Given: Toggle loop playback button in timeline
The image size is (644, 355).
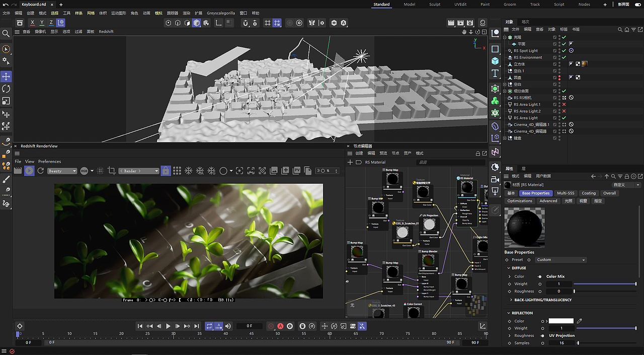Looking at the screenshot, I should (209, 326).
